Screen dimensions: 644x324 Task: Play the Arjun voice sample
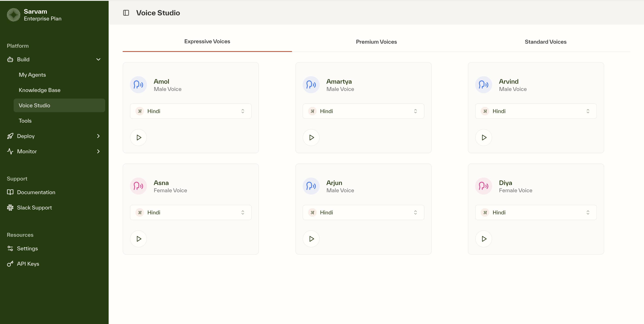point(311,239)
